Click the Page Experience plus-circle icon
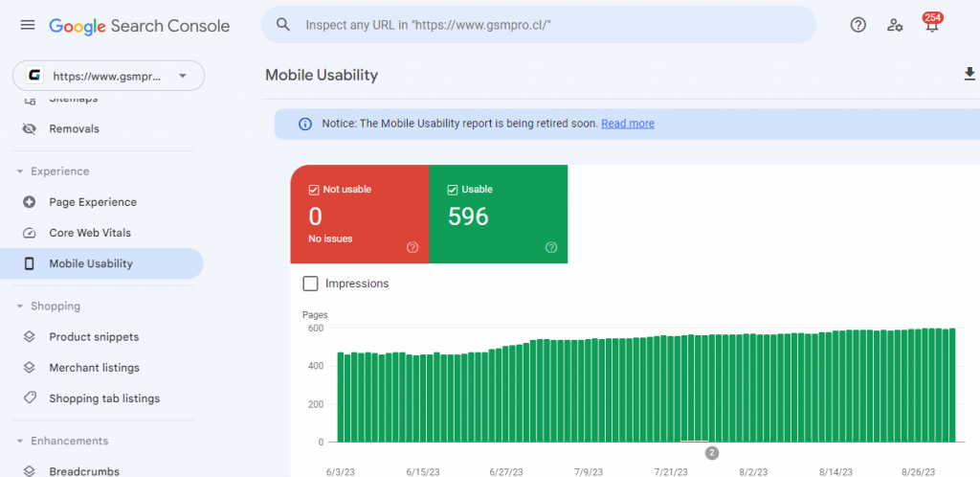This screenshot has height=477, width=980. (x=29, y=202)
